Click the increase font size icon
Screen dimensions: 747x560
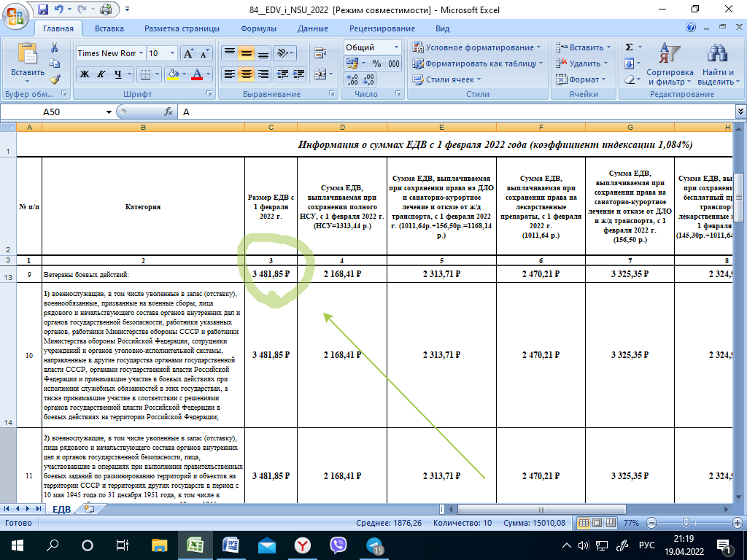(188, 53)
